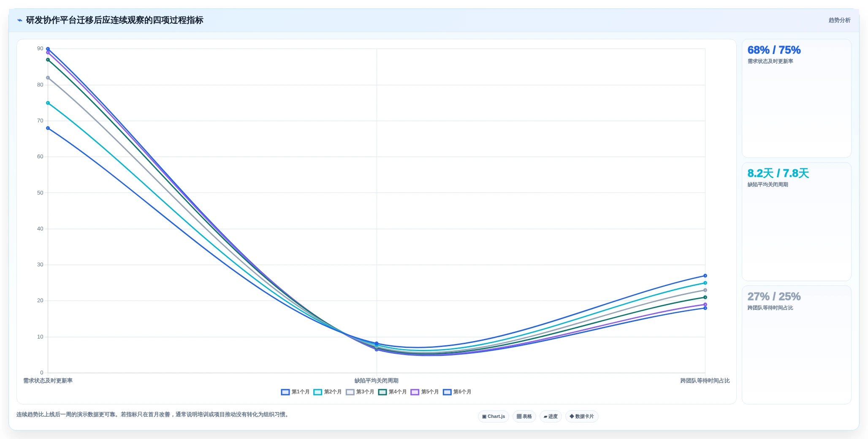Click the 第3个月 data point at 82
Viewport: 868px width, 439px height.
point(48,78)
